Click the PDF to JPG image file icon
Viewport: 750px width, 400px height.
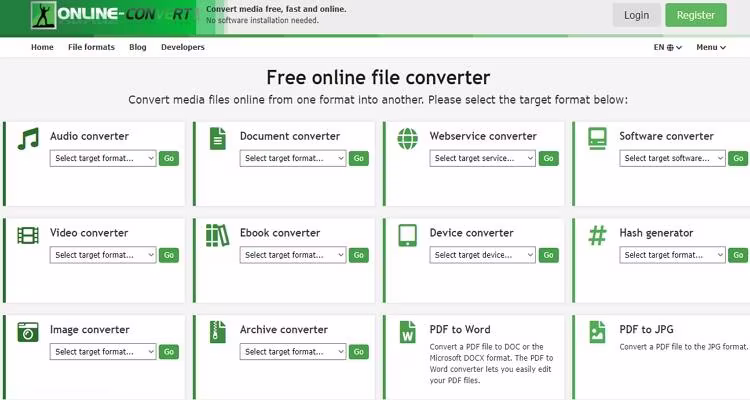597,332
